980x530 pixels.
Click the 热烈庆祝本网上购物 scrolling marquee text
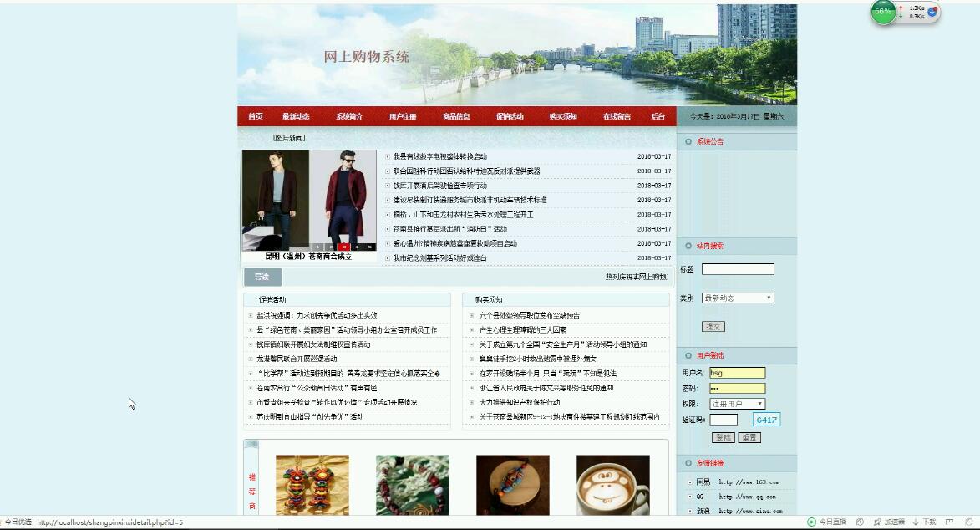point(637,277)
